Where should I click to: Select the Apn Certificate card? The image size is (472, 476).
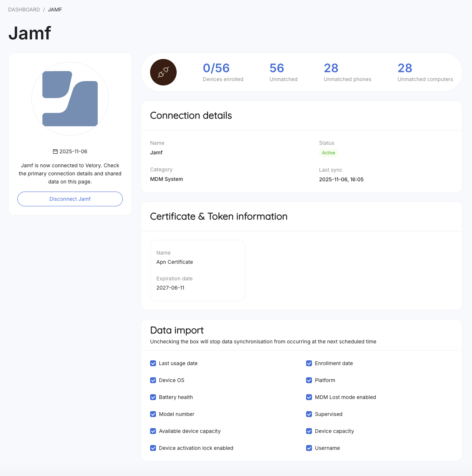coord(198,270)
